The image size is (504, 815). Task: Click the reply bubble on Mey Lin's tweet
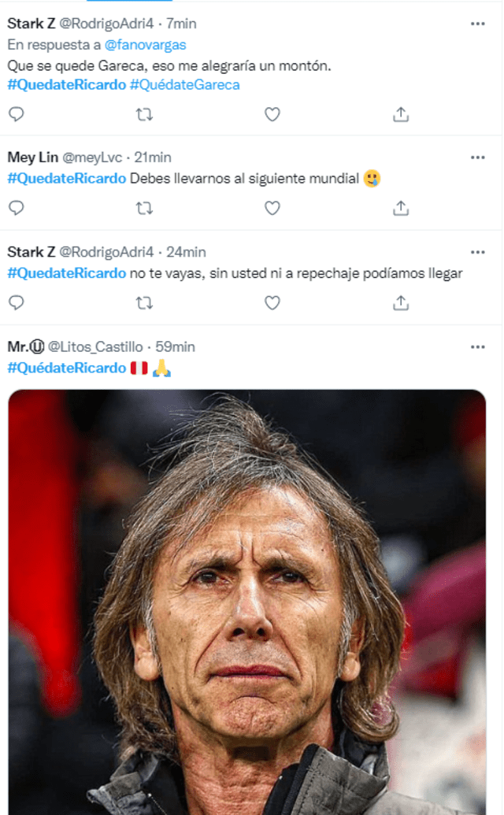(x=17, y=208)
